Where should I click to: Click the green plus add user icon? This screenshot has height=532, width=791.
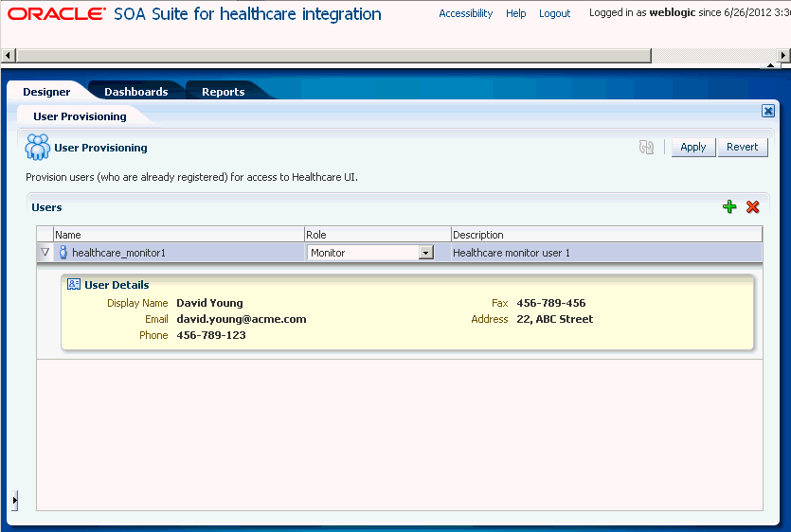pyautogui.click(x=728, y=206)
